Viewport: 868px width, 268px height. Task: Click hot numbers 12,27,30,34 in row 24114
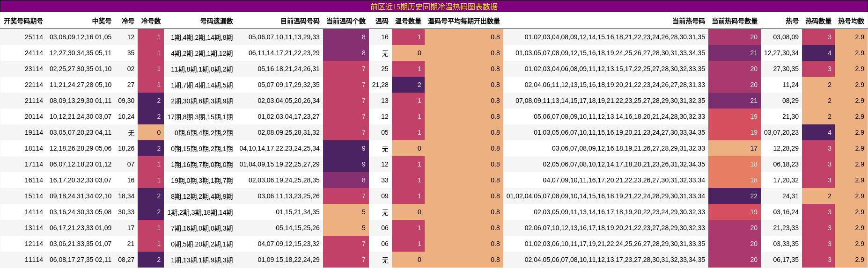(x=781, y=53)
